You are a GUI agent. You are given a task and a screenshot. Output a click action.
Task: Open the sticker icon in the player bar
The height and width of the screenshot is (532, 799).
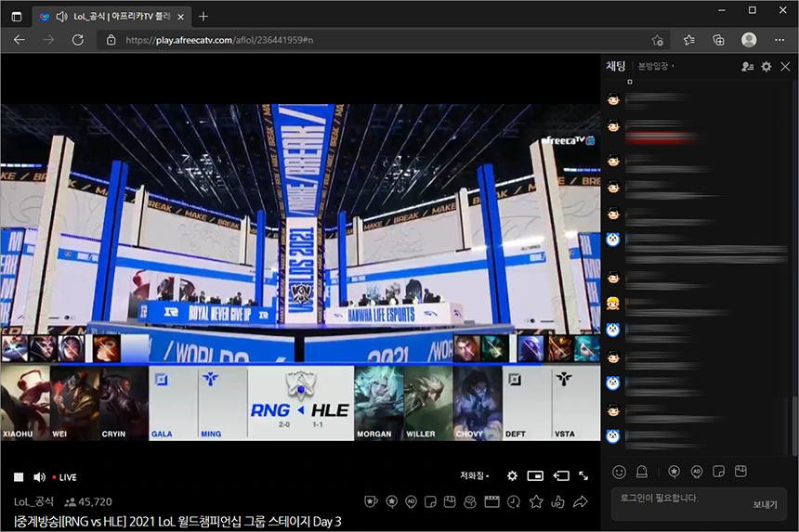[430, 502]
